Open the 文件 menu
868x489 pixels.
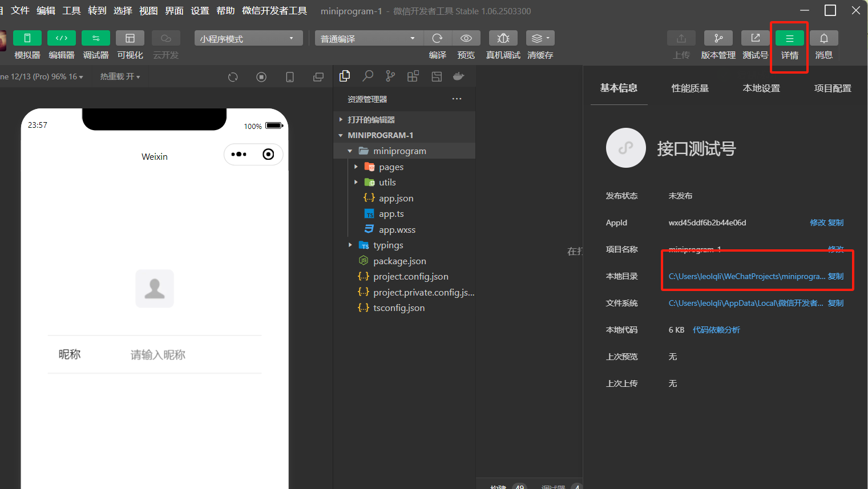20,11
